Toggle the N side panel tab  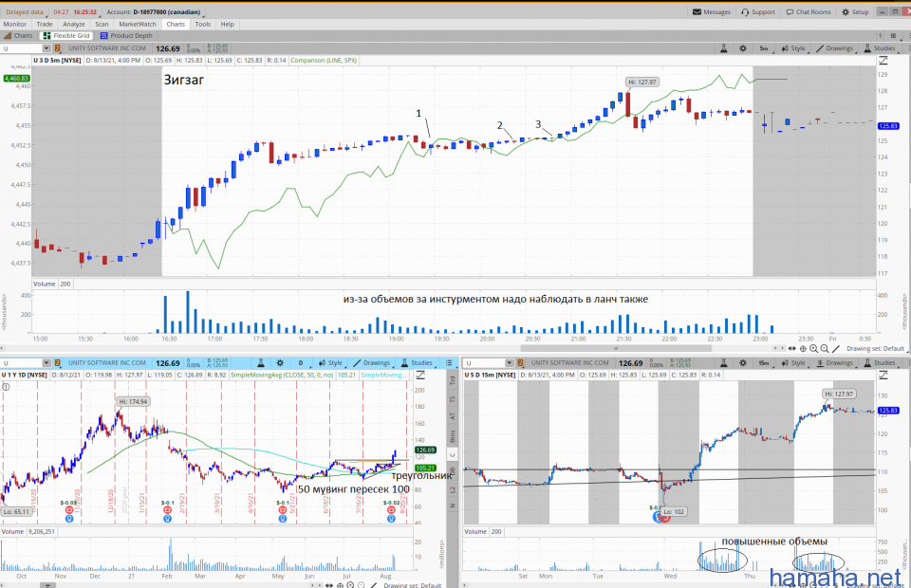pyautogui.click(x=453, y=505)
